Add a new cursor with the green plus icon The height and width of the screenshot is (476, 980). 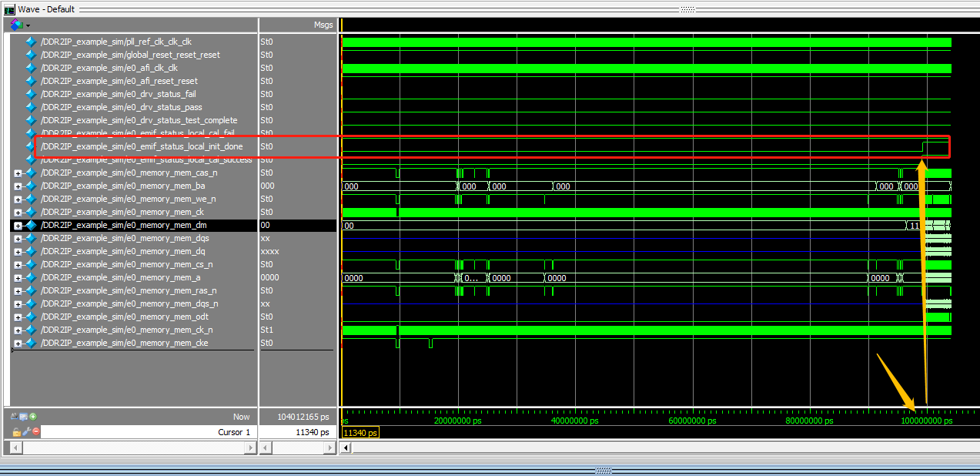click(34, 416)
